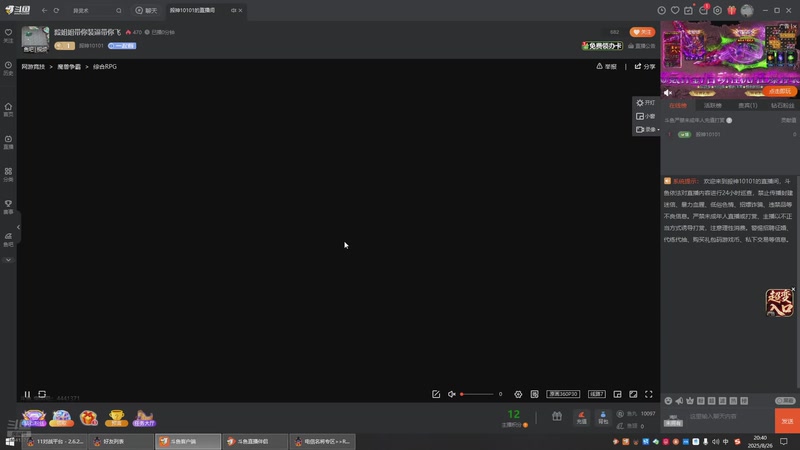Click crown noble icon in chat toolbar
This screenshot has height=450, width=800.
pos(690,401)
